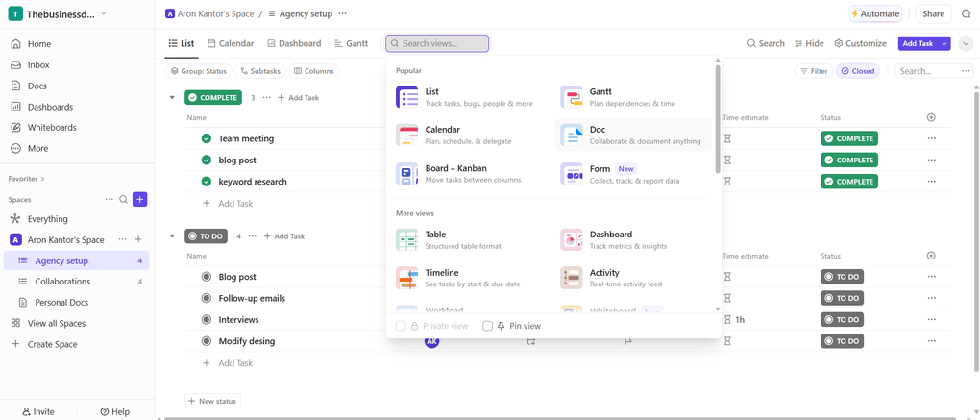Image resolution: width=980 pixels, height=420 pixels.
Task: Switch to the Dashboard tab
Action: [294, 44]
